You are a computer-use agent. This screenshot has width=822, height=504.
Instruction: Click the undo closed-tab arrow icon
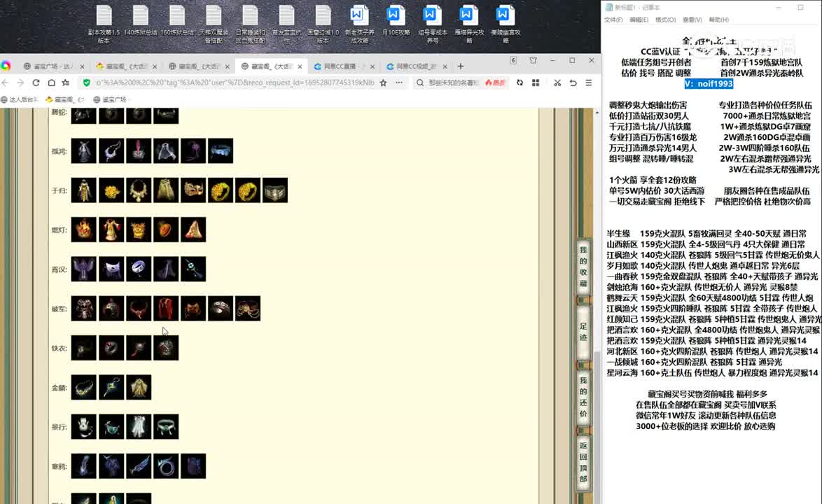click(573, 83)
